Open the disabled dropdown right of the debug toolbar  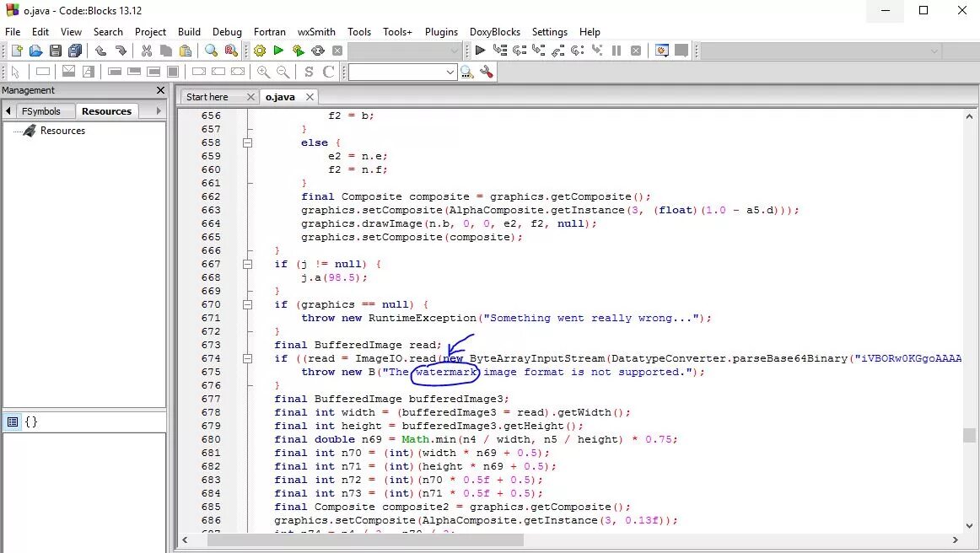click(934, 51)
